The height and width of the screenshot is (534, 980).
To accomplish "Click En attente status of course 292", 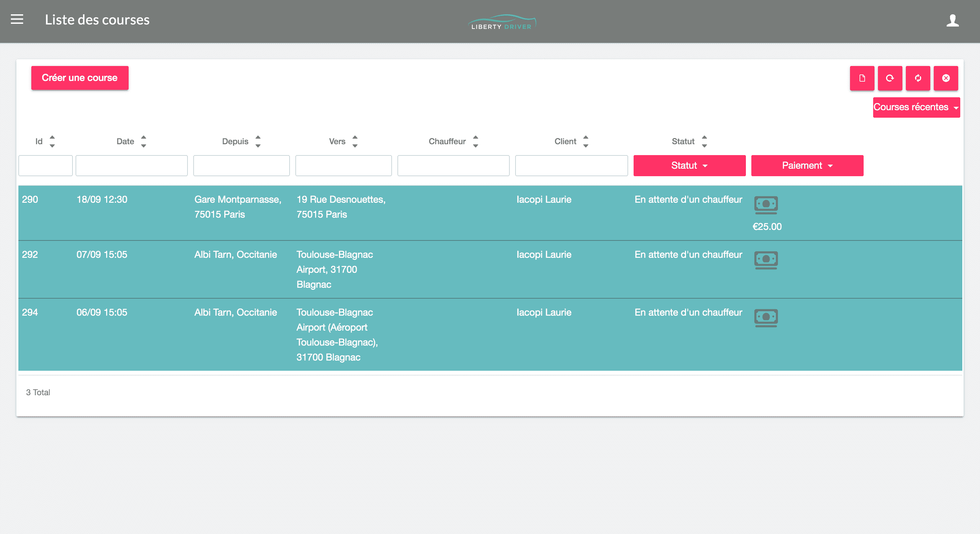I will coord(688,255).
